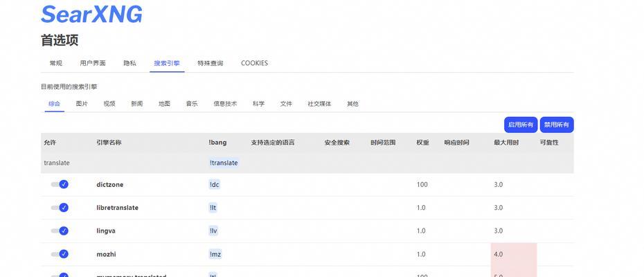
Task: Click the 引擎名称 column header
Action: [109, 143]
